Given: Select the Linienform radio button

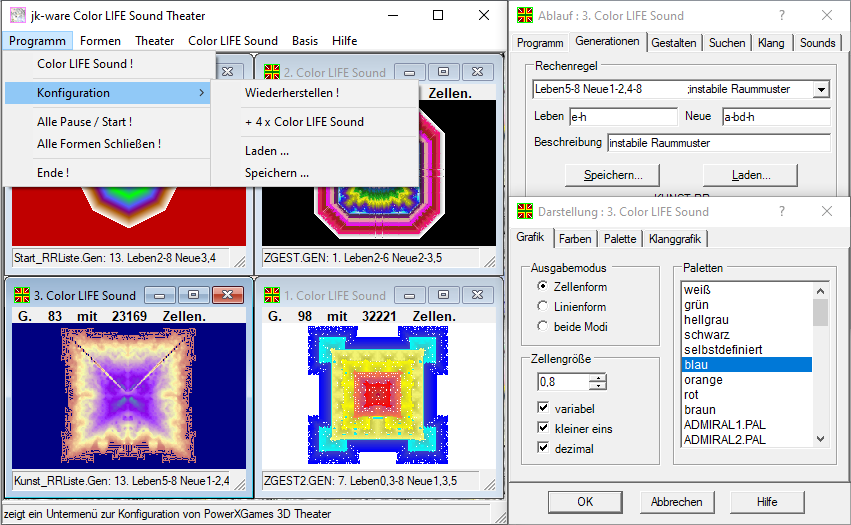Looking at the screenshot, I should click(542, 306).
